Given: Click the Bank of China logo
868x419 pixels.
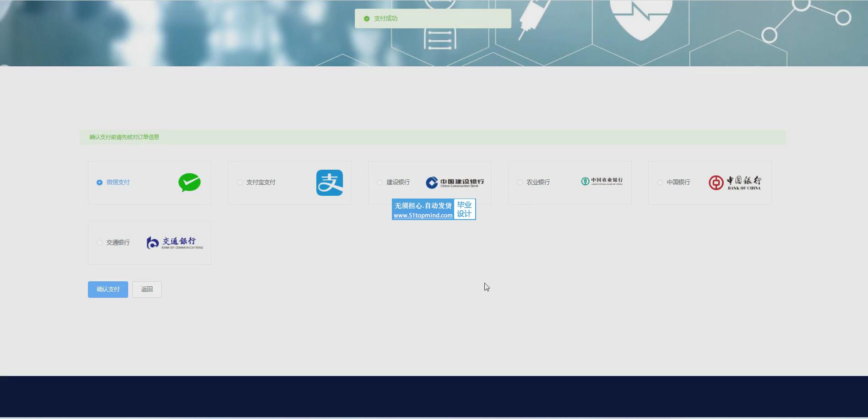Looking at the screenshot, I should pyautogui.click(x=735, y=183).
